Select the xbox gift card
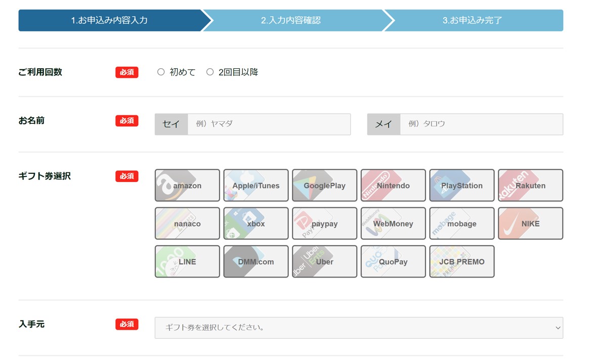This screenshot has height=364, width=593. point(256,223)
